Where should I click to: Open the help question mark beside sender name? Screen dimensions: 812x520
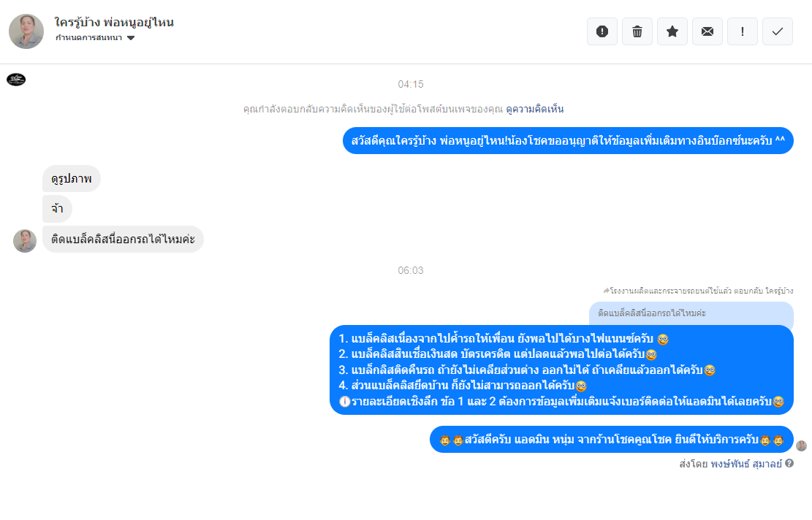click(789, 463)
